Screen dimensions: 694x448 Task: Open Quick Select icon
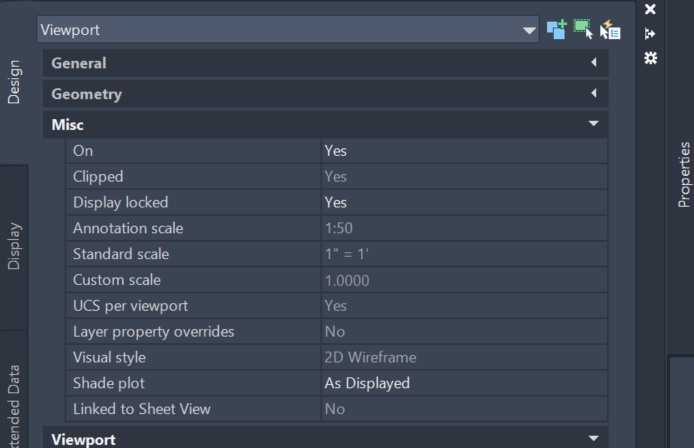(610, 30)
